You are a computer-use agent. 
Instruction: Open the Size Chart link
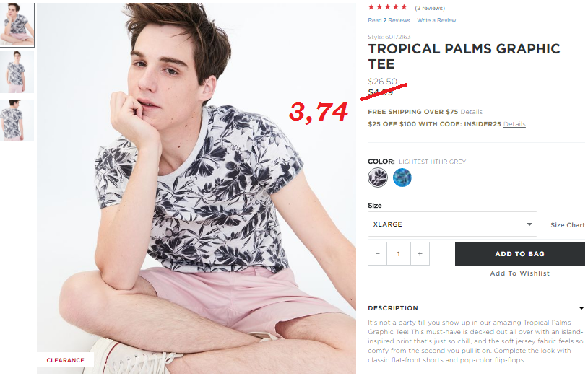tap(567, 225)
